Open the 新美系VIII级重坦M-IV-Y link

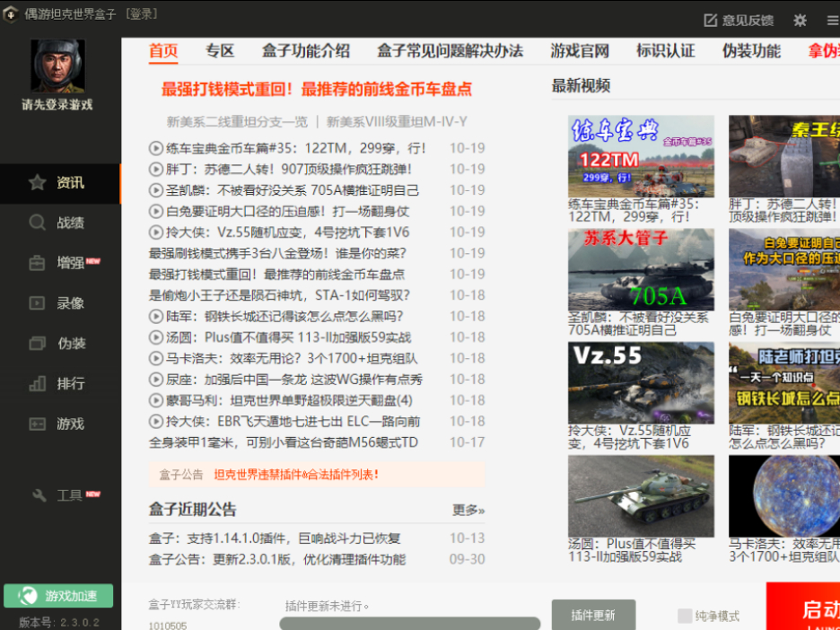point(397,122)
